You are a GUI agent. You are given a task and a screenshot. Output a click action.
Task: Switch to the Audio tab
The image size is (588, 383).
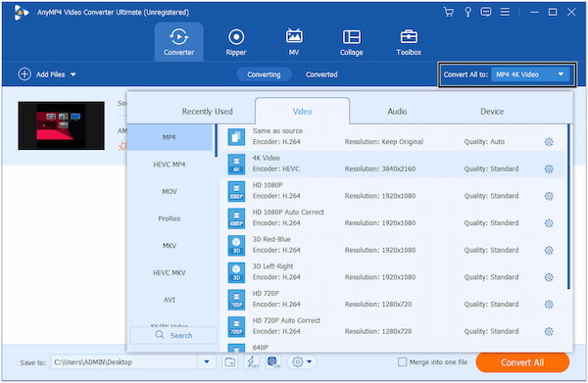[x=397, y=112]
